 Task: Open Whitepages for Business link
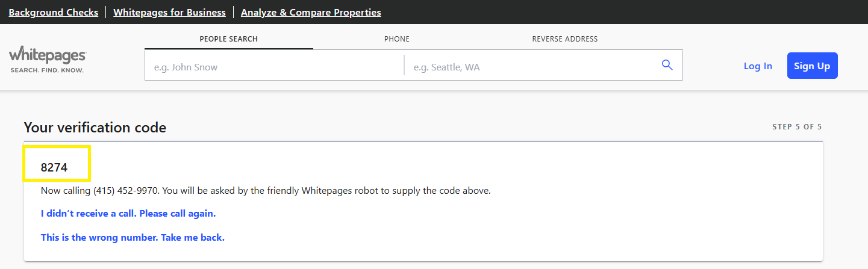[169, 12]
